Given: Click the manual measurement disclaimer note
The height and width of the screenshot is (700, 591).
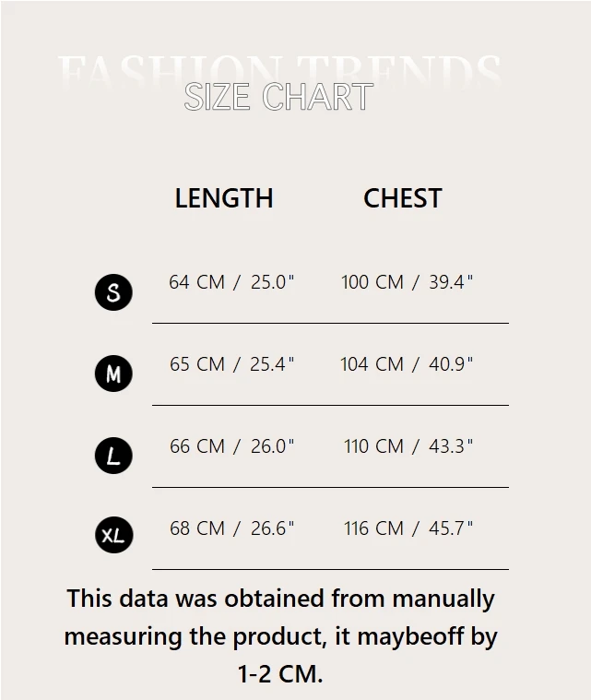Looking at the screenshot, I should 280,636.
